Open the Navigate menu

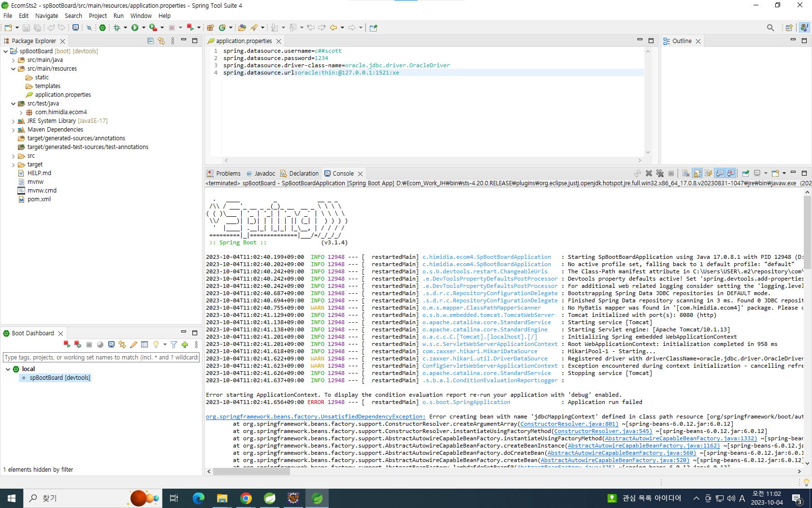tap(46, 15)
